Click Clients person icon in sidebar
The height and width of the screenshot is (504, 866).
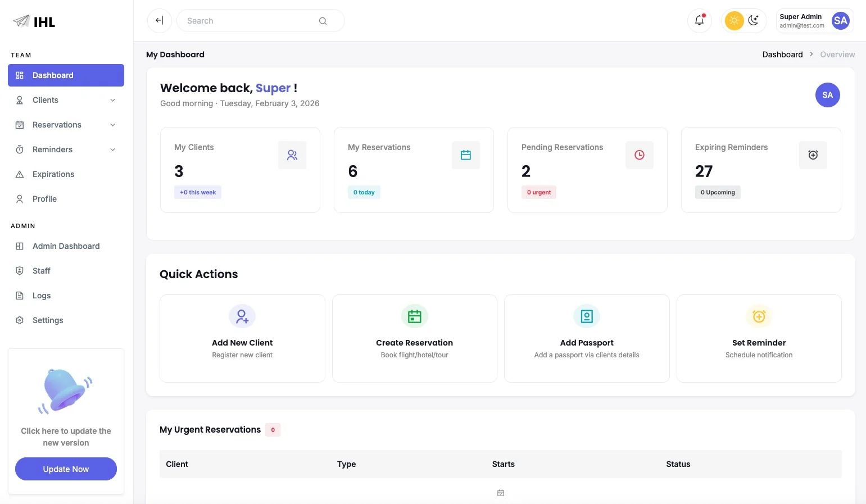pyautogui.click(x=20, y=100)
